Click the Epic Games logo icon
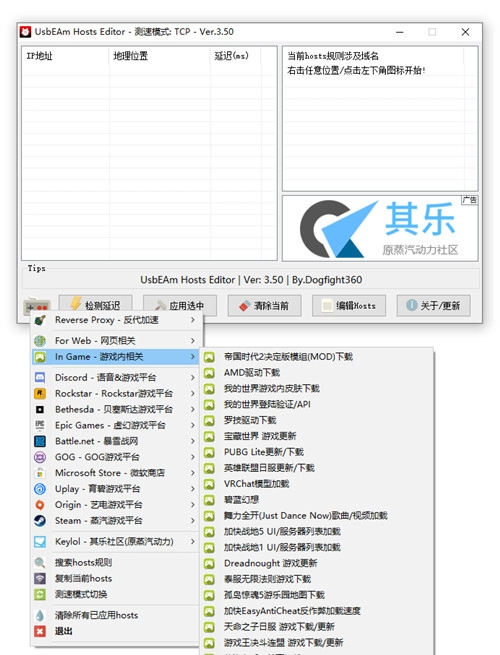Viewport: 500px width, 655px height. point(40,425)
